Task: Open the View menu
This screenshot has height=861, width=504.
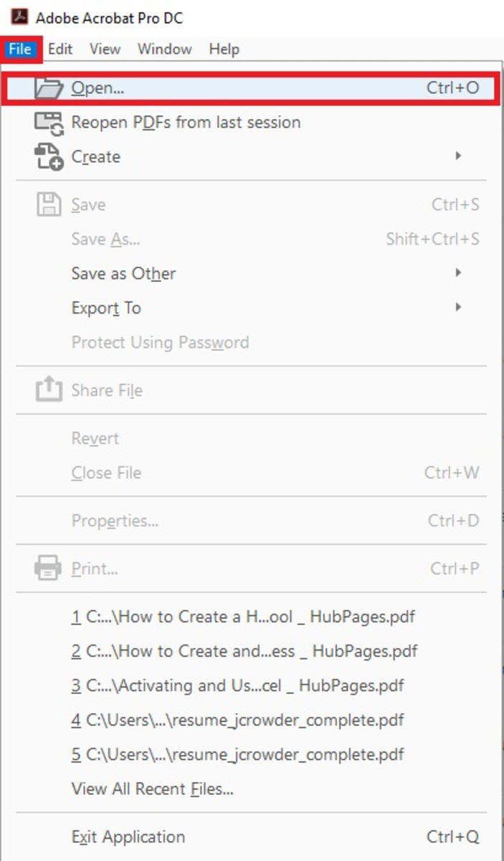Action: (105, 49)
